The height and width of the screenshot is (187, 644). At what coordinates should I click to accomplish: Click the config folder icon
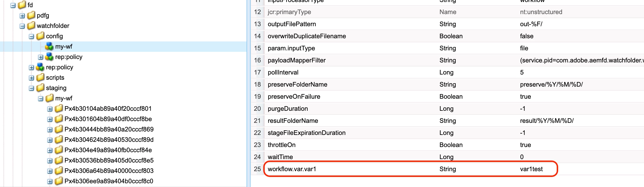click(x=40, y=36)
